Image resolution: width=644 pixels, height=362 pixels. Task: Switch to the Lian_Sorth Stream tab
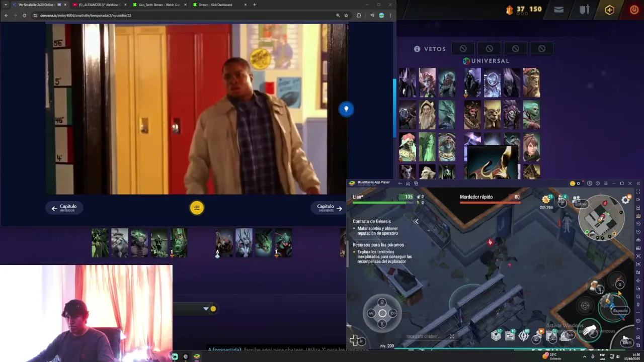[x=159, y=5]
